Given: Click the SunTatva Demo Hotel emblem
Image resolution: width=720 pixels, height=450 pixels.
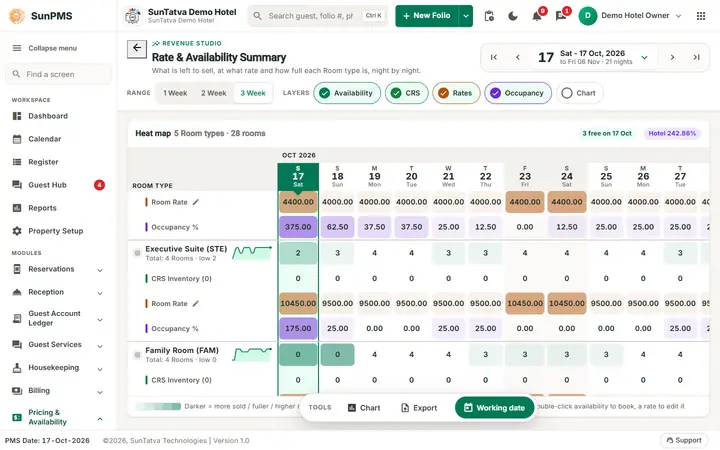Looking at the screenshot, I should pyautogui.click(x=133, y=16).
